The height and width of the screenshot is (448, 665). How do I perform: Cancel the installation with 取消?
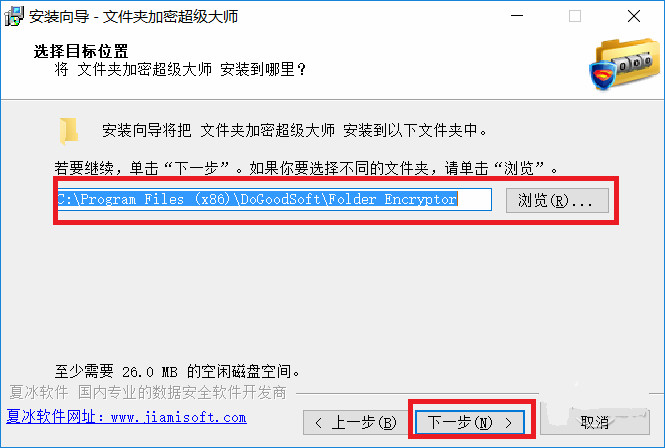(x=595, y=423)
